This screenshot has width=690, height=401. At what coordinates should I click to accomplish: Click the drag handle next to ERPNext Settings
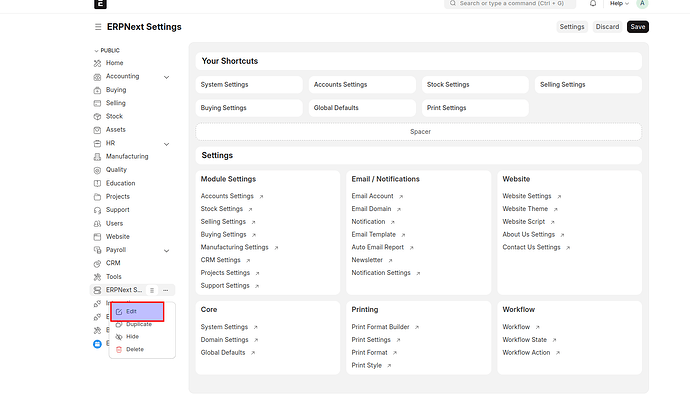coord(152,290)
